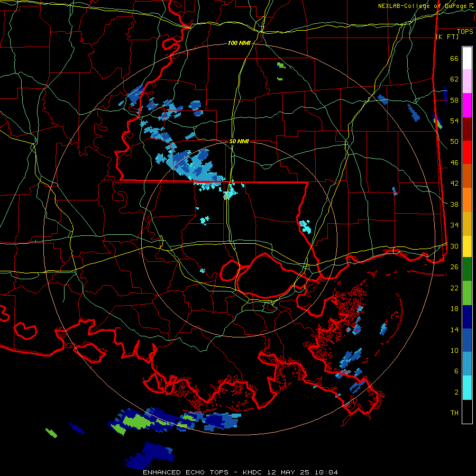Image resolution: width=476 pixels, height=476 pixels.
Task: Click the 'NEXLAB-College of DuPage' credit text
Action: click(423, 6)
